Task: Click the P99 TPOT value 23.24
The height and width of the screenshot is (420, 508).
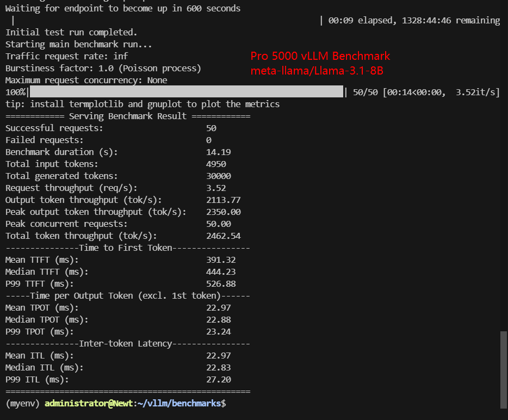Action: (x=218, y=332)
